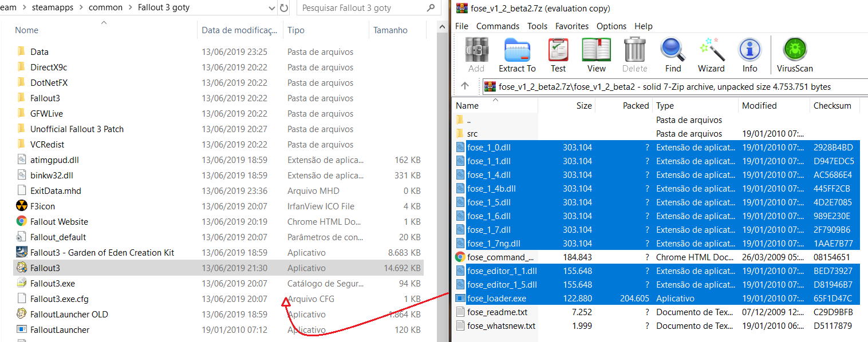Select the fose_loader.exe icon
The width and height of the screenshot is (868, 342).
coord(460,299)
